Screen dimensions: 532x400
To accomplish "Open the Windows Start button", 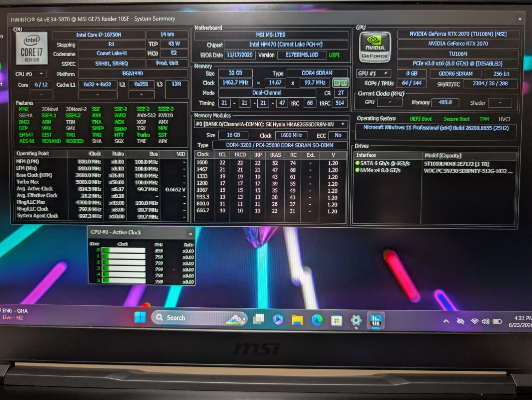I will point(140,318).
